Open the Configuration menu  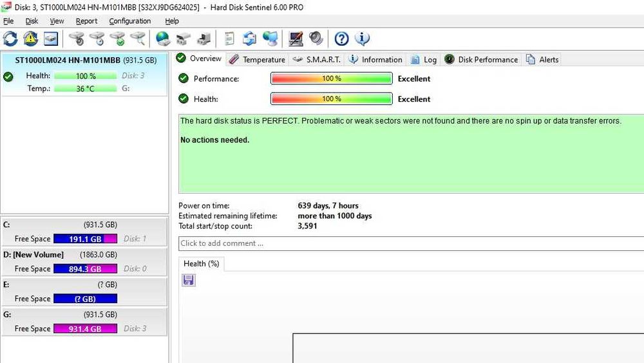[x=130, y=21]
